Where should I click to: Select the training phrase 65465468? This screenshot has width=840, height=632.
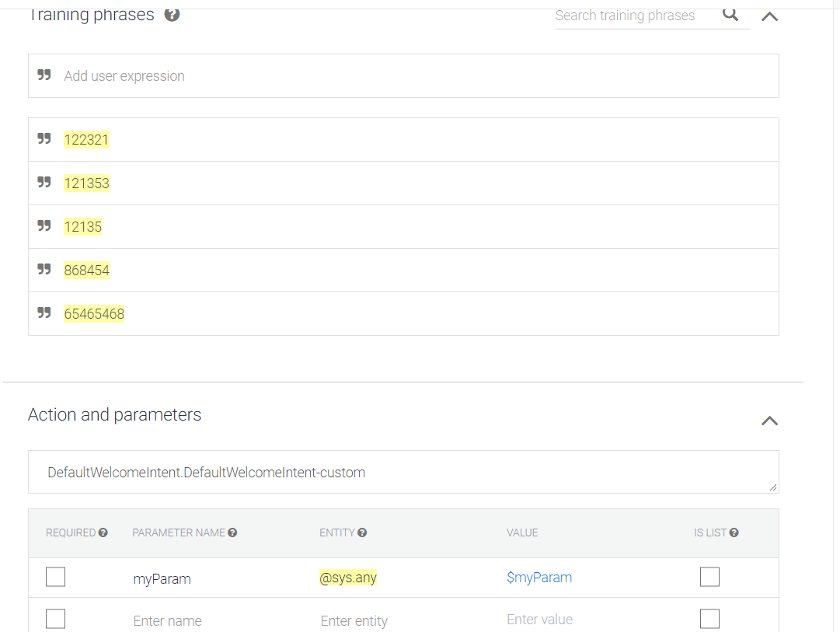[x=94, y=313]
